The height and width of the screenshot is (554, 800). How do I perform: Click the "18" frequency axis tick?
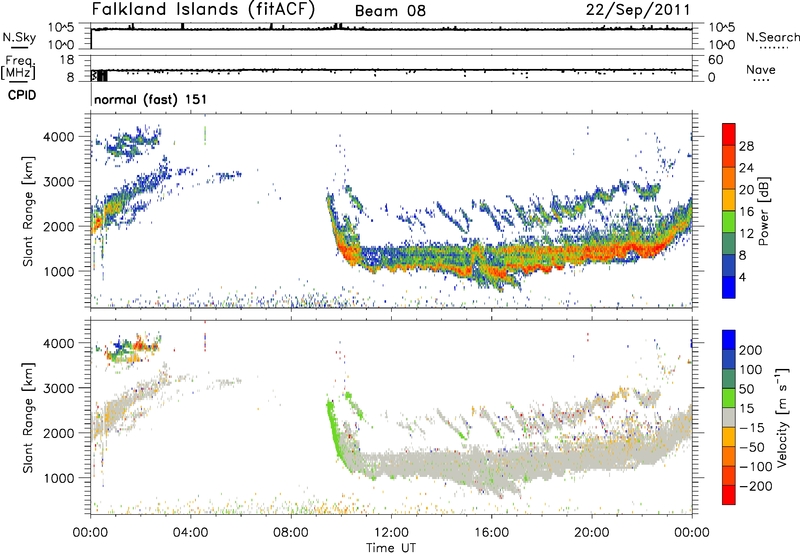67,60
